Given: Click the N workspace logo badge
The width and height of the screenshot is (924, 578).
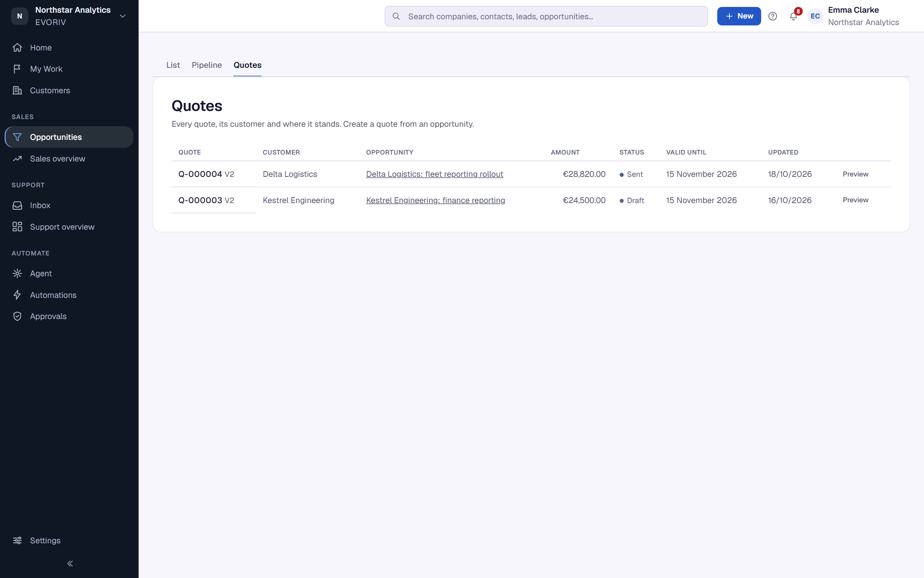Looking at the screenshot, I should [x=19, y=16].
